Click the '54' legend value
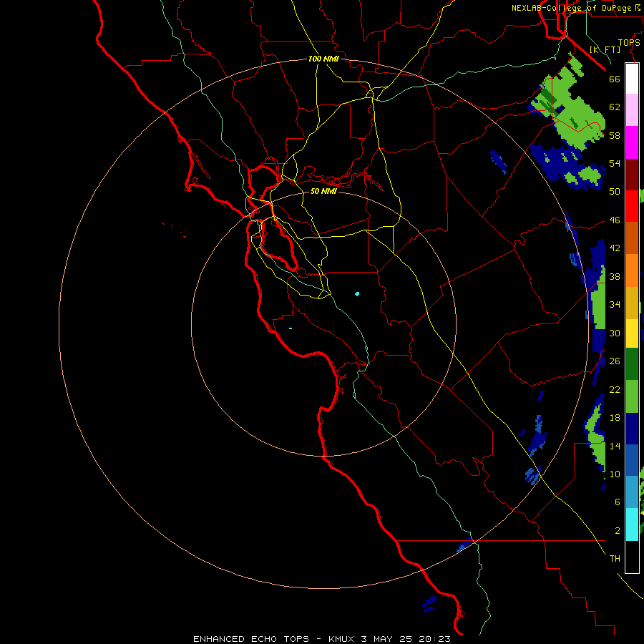Viewport: 644px width, 644px height. tap(615, 163)
